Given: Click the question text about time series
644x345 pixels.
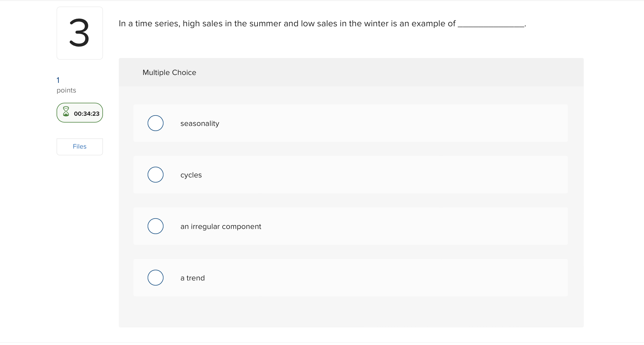Looking at the screenshot, I should point(283,24).
